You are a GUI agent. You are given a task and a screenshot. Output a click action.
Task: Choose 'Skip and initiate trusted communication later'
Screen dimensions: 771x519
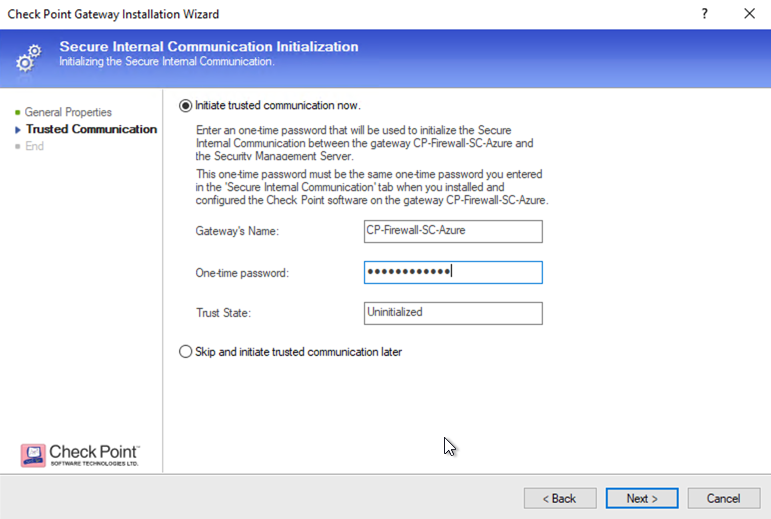185,352
